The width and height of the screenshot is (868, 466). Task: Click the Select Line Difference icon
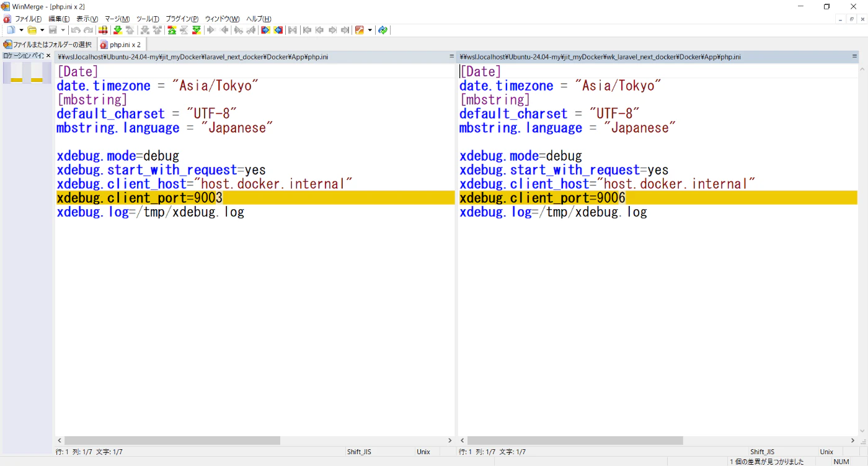103,30
